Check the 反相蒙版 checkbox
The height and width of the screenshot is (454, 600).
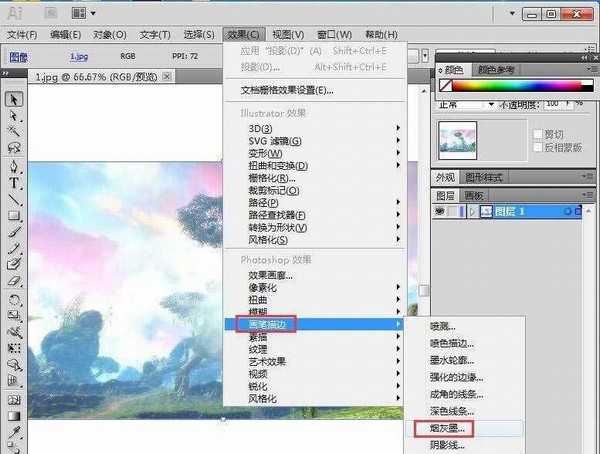coord(538,147)
